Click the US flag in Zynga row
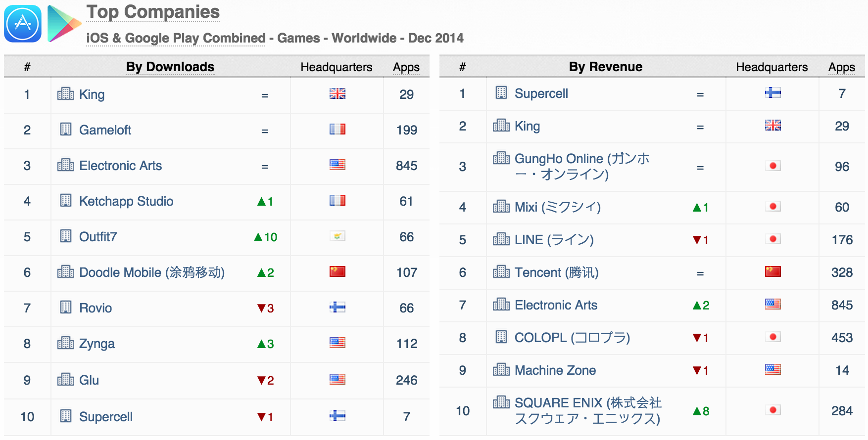Image resolution: width=868 pixels, height=440 pixels. tap(338, 343)
